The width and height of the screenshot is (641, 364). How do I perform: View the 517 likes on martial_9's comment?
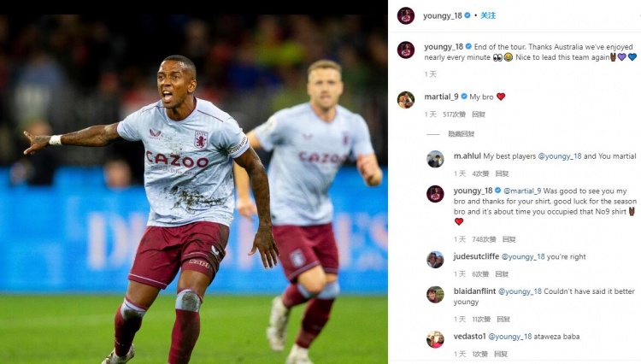(x=454, y=114)
